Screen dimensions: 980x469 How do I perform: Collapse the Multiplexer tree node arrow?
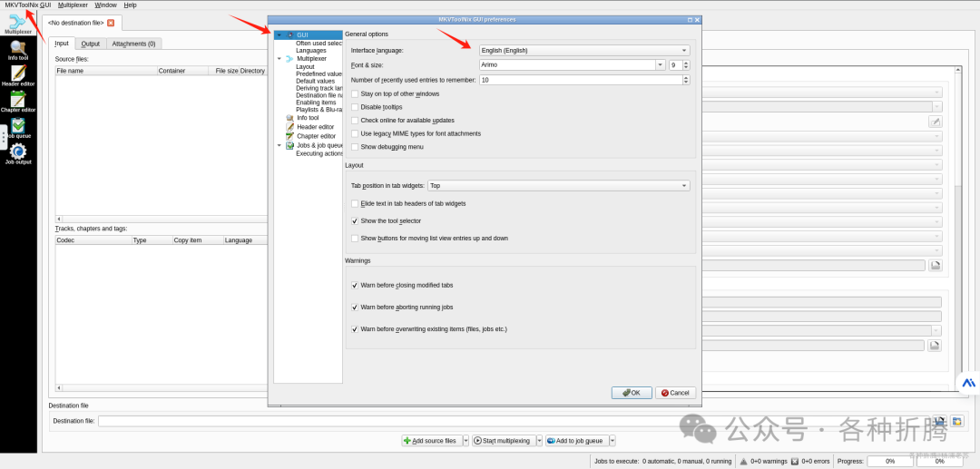279,59
